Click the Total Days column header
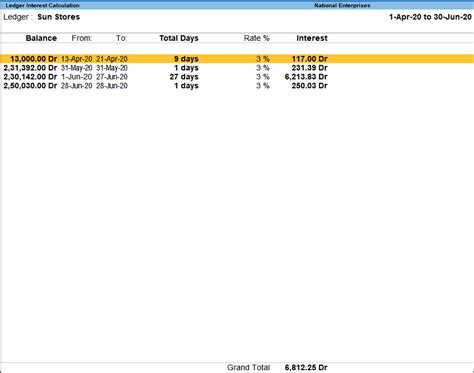 (179, 38)
